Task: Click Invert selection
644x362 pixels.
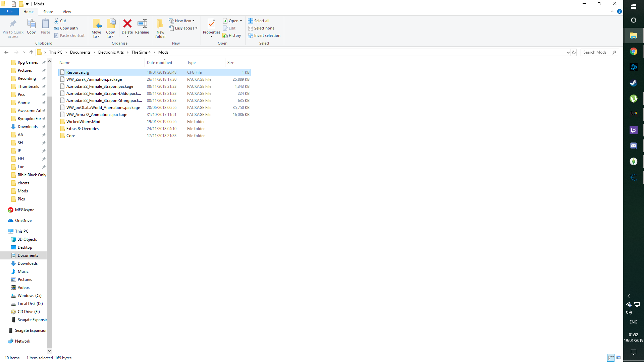Action: (x=265, y=36)
